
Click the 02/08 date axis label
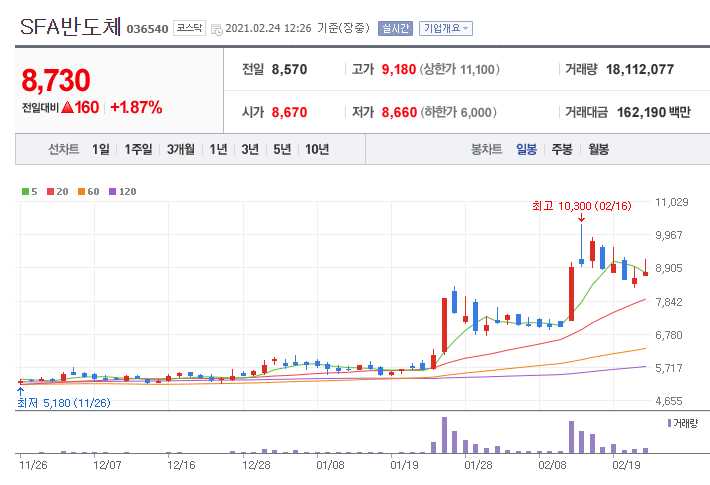[x=552, y=465]
